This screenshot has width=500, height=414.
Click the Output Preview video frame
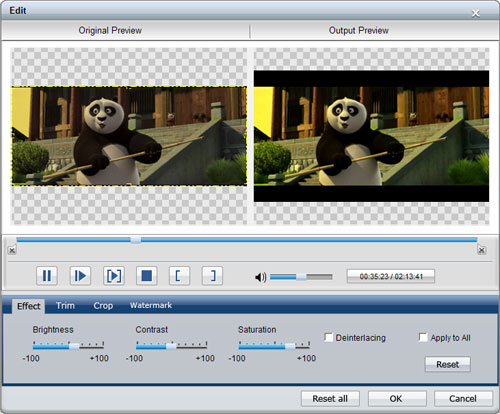[371, 136]
